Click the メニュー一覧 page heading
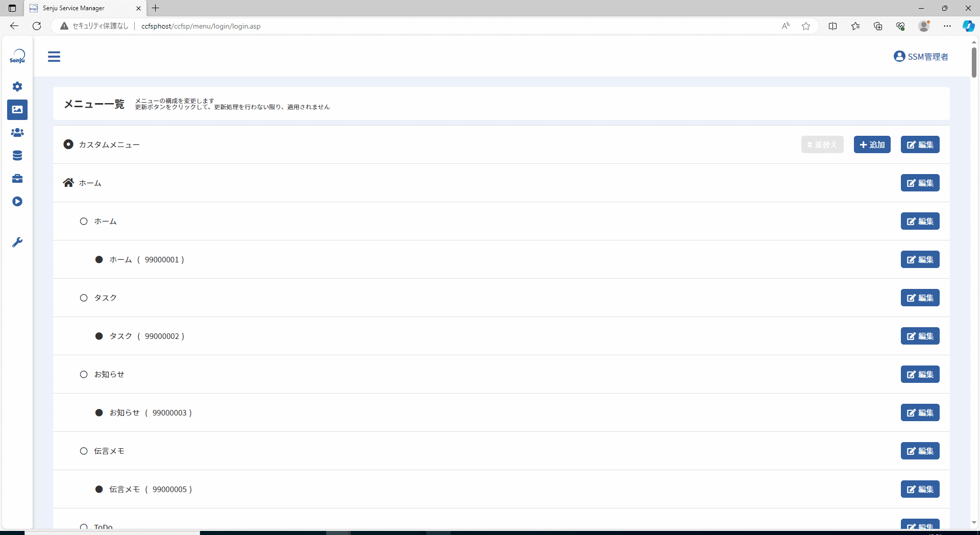 (x=94, y=104)
